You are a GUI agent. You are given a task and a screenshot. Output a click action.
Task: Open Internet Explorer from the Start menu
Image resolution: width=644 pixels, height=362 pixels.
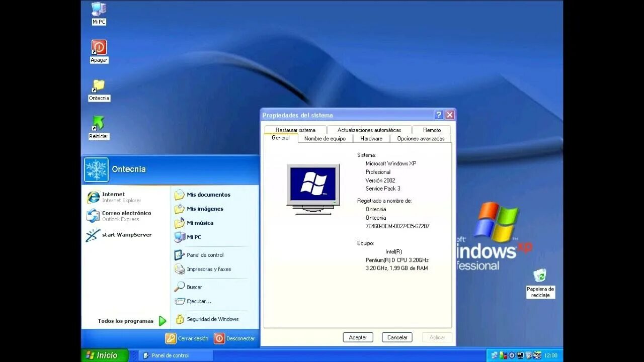point(114,197)
